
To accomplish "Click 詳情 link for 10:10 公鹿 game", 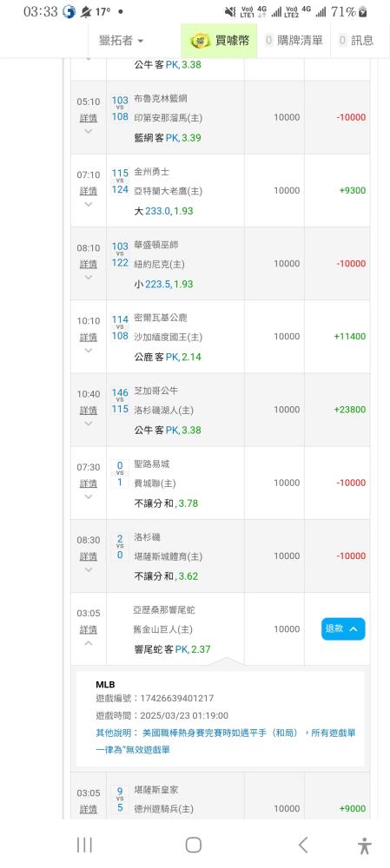I will (88, 337).
